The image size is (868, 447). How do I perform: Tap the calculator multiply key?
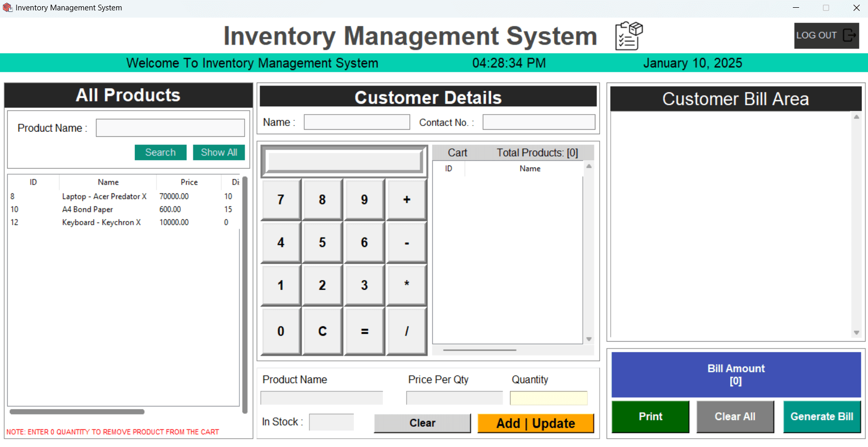coord(407,285)
